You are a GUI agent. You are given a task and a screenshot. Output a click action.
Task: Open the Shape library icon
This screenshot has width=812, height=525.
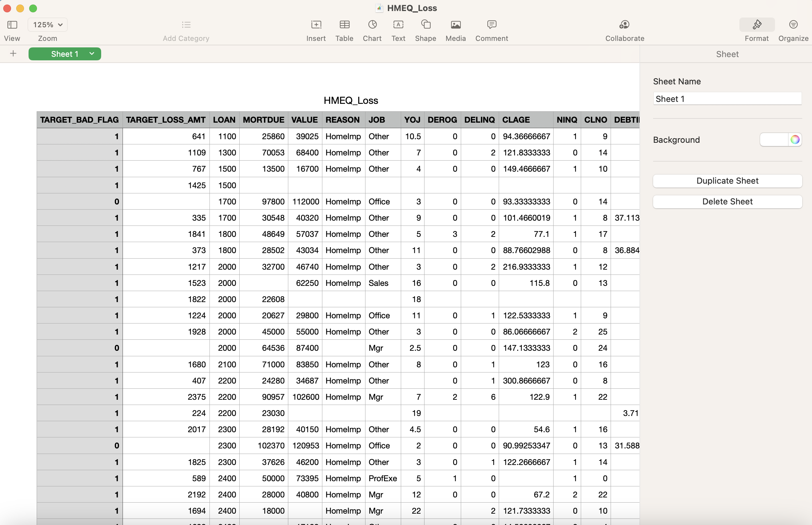pos(425,25)
